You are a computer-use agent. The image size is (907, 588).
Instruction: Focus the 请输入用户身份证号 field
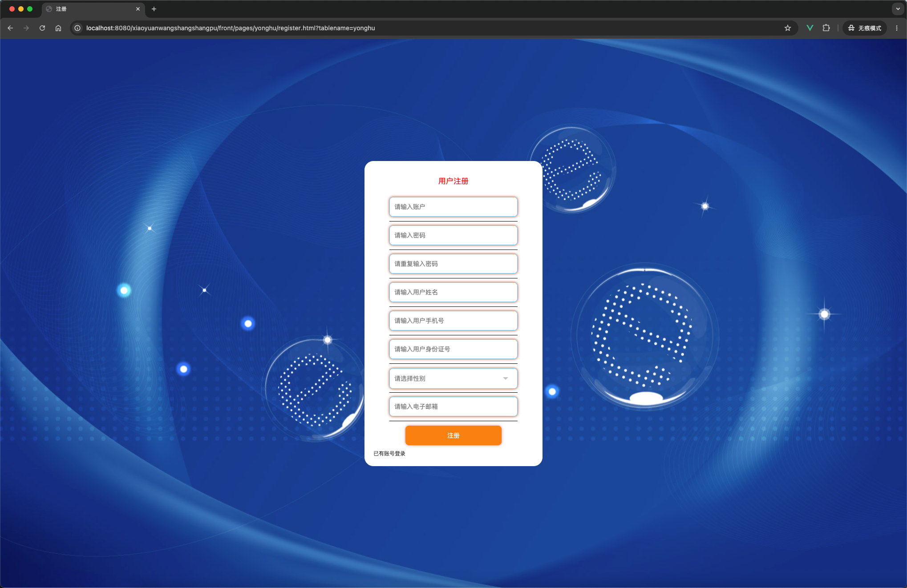pyautogui.click(x=453, y=349)
